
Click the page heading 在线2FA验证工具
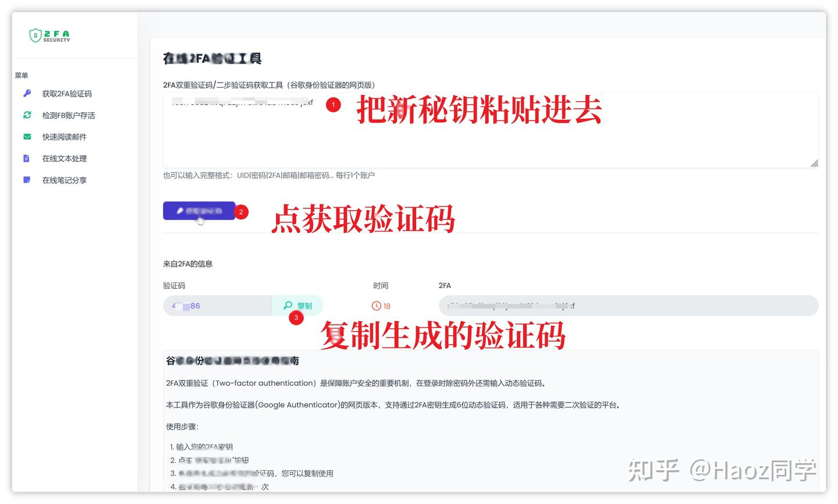[212, 58]
